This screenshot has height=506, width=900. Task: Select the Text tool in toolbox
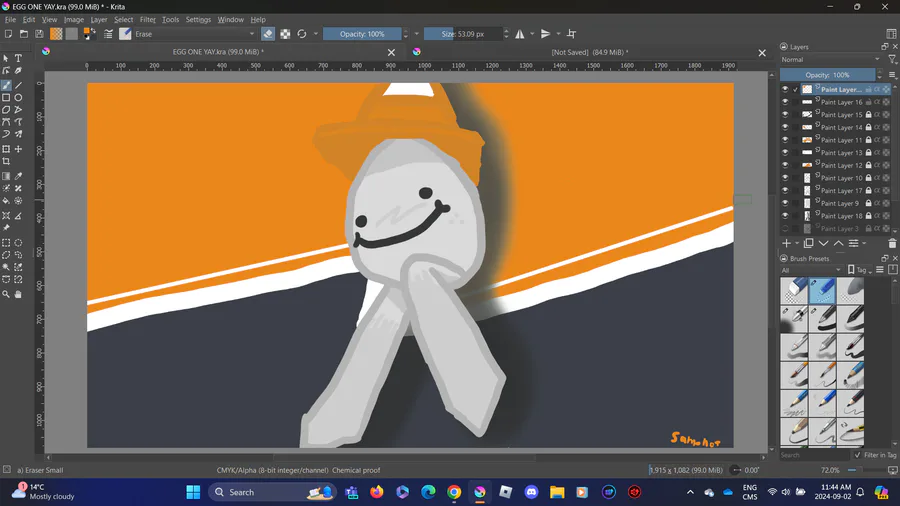18,59
